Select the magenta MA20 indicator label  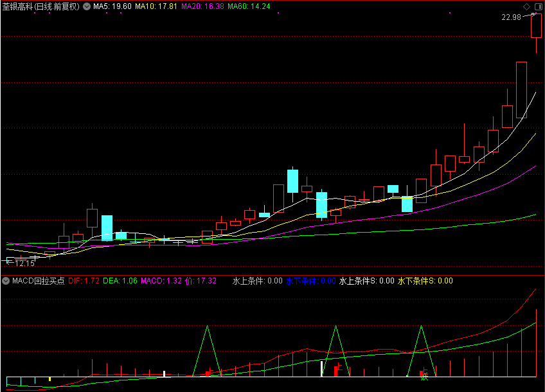point(202,6)
